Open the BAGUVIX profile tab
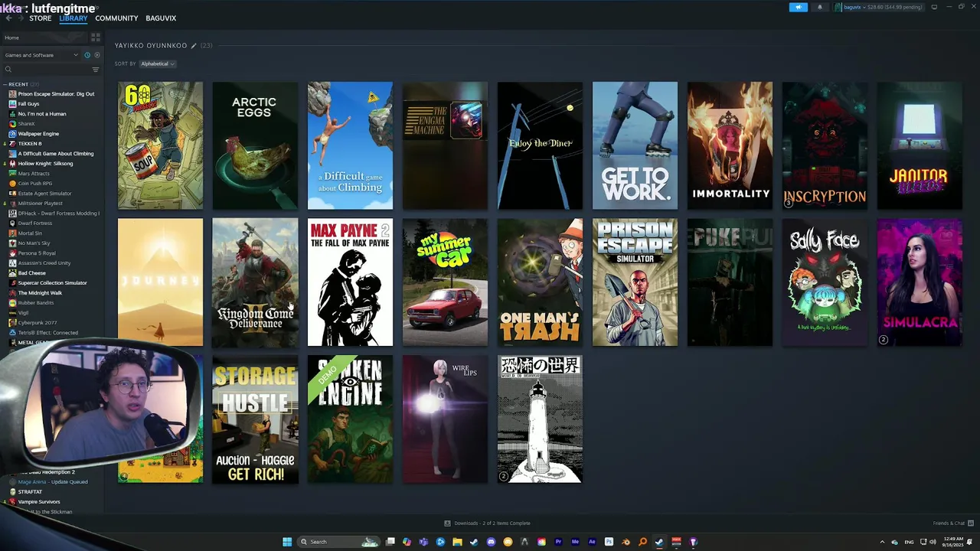 161,18
